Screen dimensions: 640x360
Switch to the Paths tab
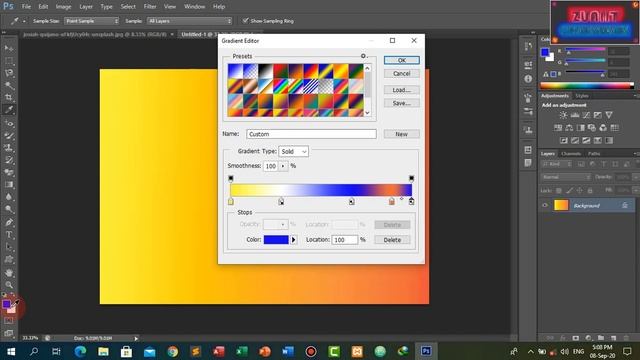coord(594,154)
